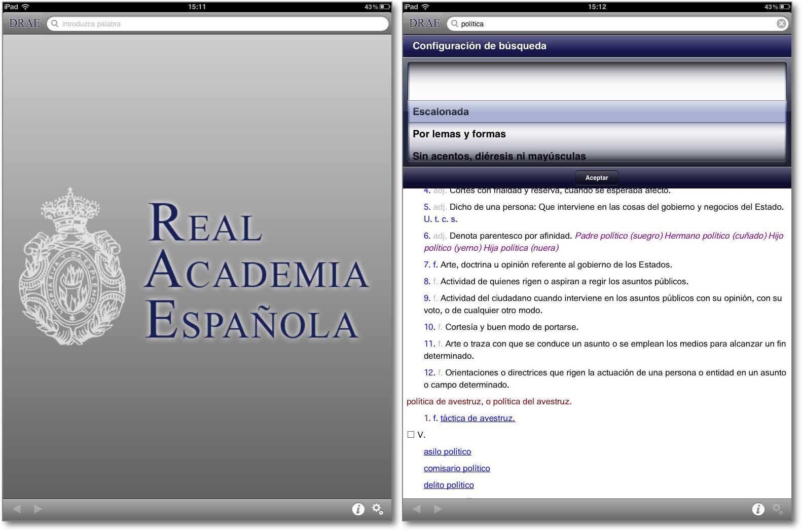Open the 'táctica de avestruz' link
Screen dimensions: 802x532
(x=478, y=418)
